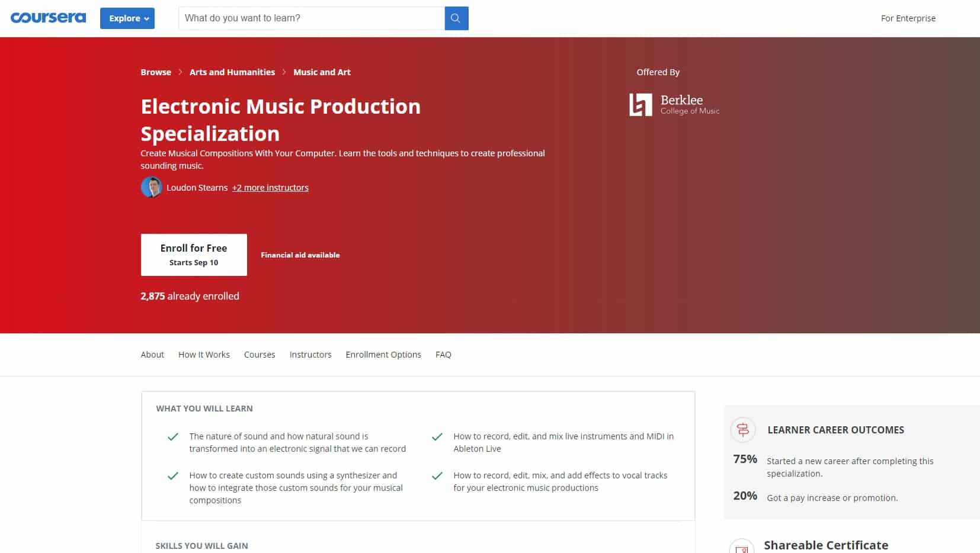Image resolution: width=980 pixels, height=553 pixels.
Task: Click the 'Create Musical Compositions With Your Computer' description
Action: coord(342,159)
